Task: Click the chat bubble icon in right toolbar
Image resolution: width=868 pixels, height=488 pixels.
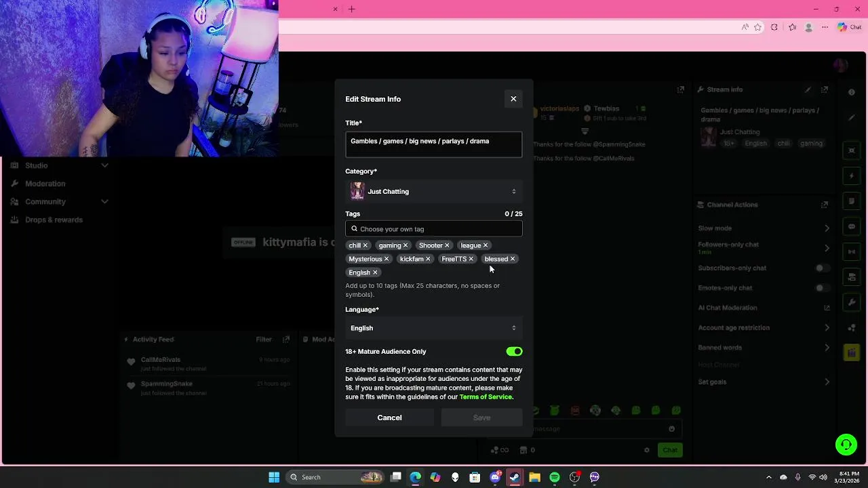Action: (852, 226)
